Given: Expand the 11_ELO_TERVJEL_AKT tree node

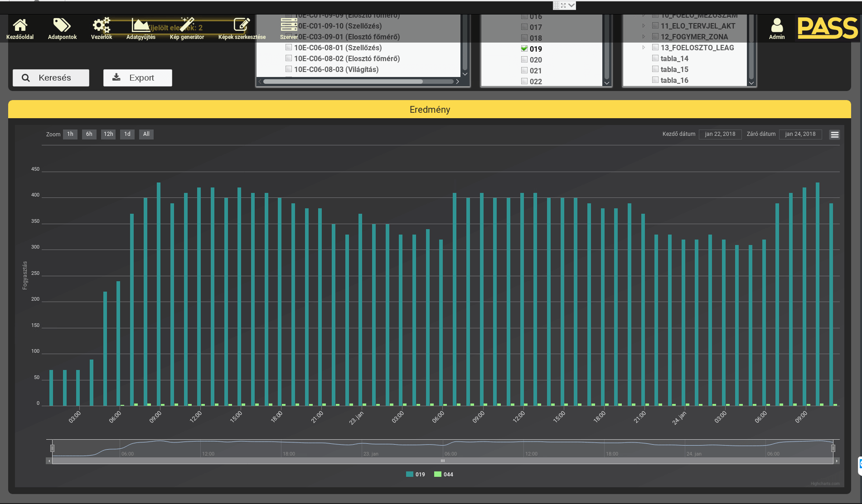Looking at the screenshot, I should click(644, 26).
